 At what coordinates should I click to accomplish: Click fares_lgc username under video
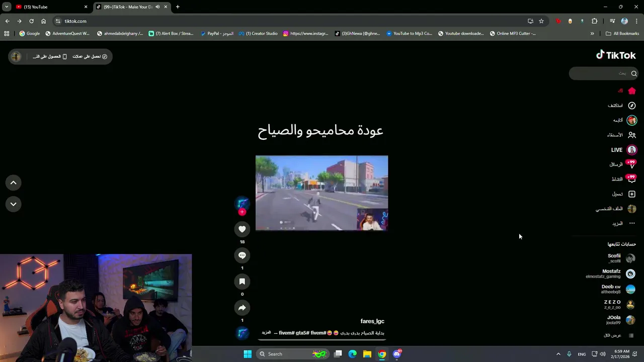pos(372,321)
